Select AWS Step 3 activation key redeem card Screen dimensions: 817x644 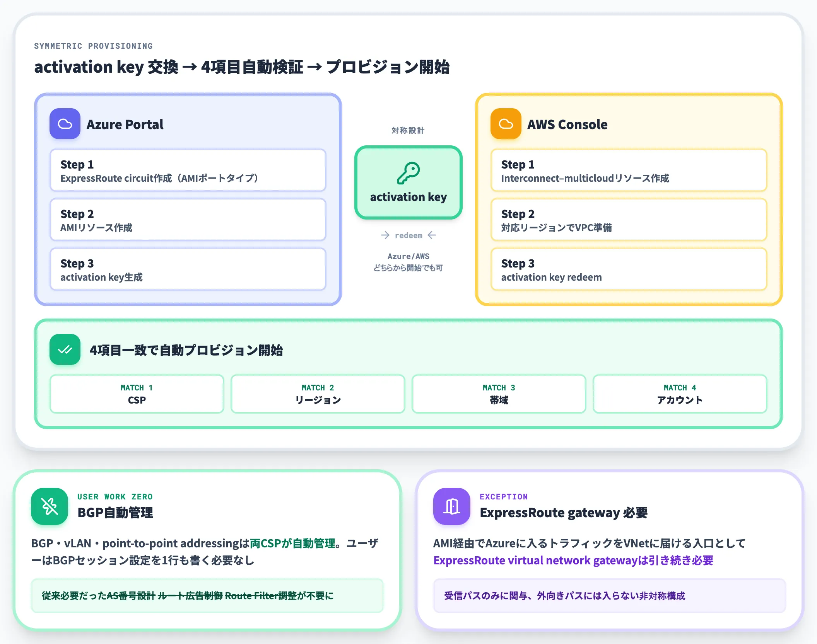click(x=629, y=269)
